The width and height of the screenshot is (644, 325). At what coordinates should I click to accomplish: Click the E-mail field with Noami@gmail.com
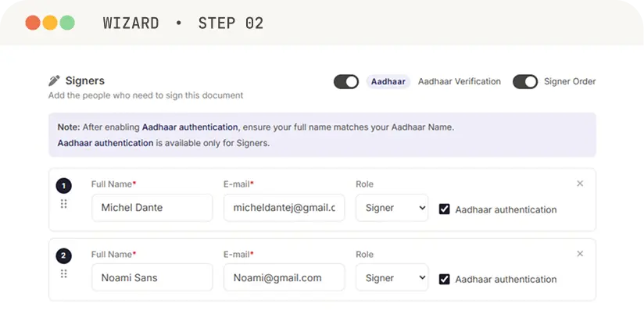click(284, 278)
